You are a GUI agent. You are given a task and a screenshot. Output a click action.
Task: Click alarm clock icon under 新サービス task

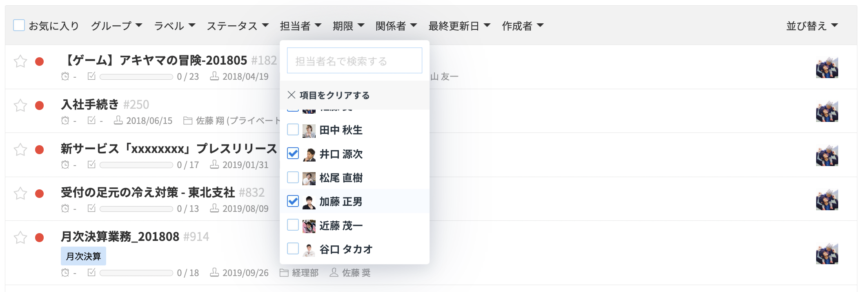click(65, 164)
